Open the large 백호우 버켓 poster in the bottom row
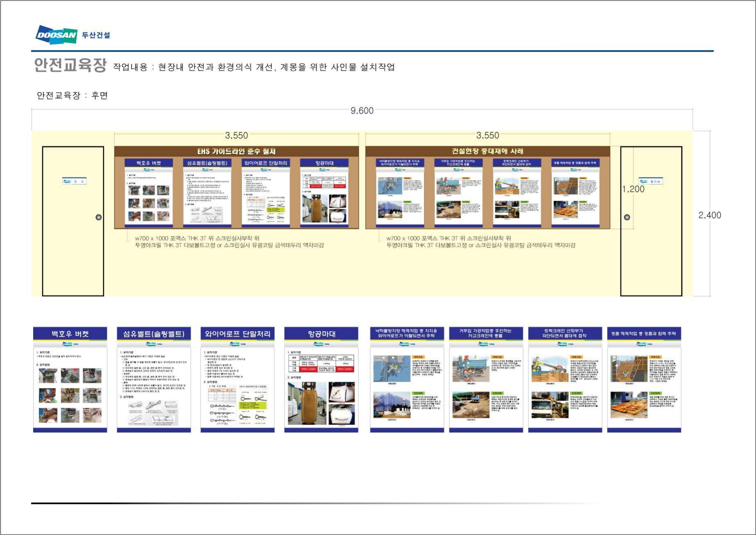The width and height of the screenshot is (756, 535). pyautogui.click(x=70, y=380)
